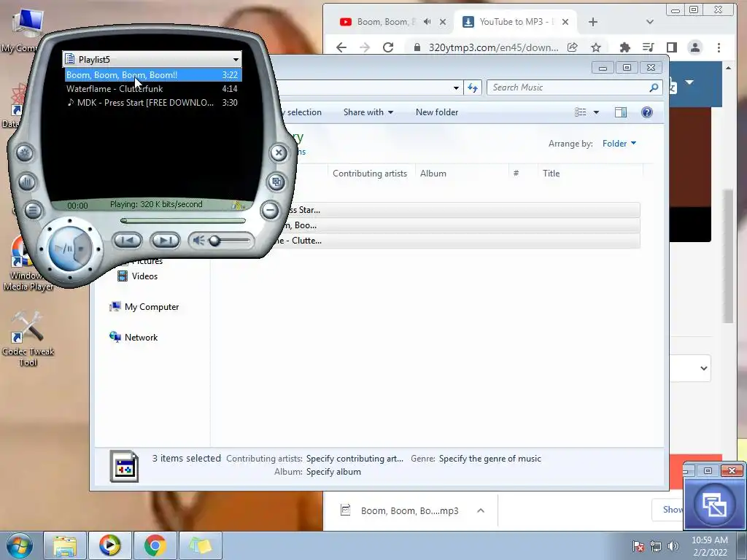Open Codec Tweak Tool desktop shortcut
The width and height of the screenshot is (747, 560).
pos(28,338)
